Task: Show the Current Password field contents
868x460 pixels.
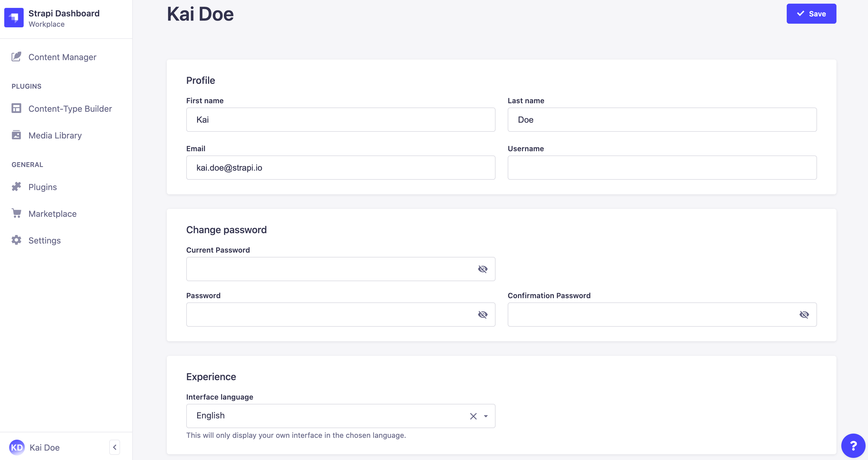Action: point(483,269)
